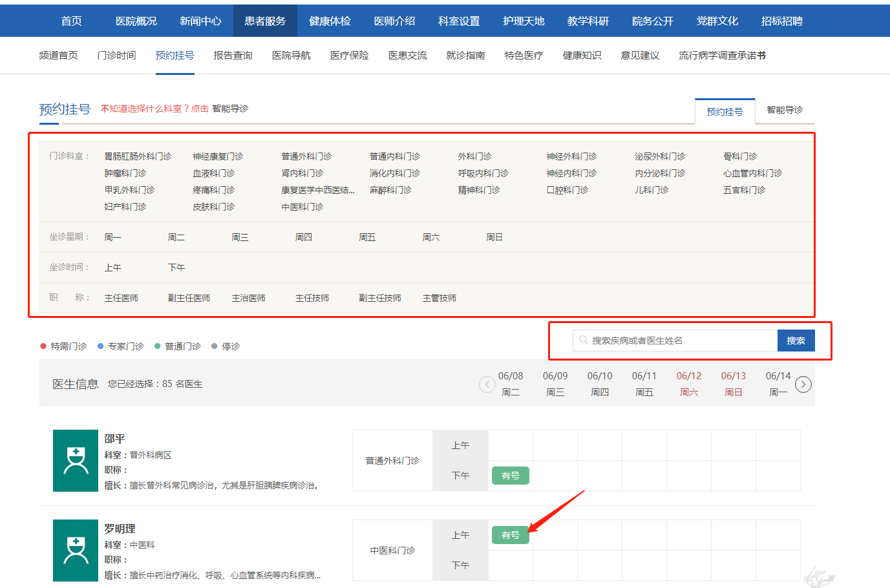Filter by 主管技师 title
The image size is (890, 588).
(440, 298)
